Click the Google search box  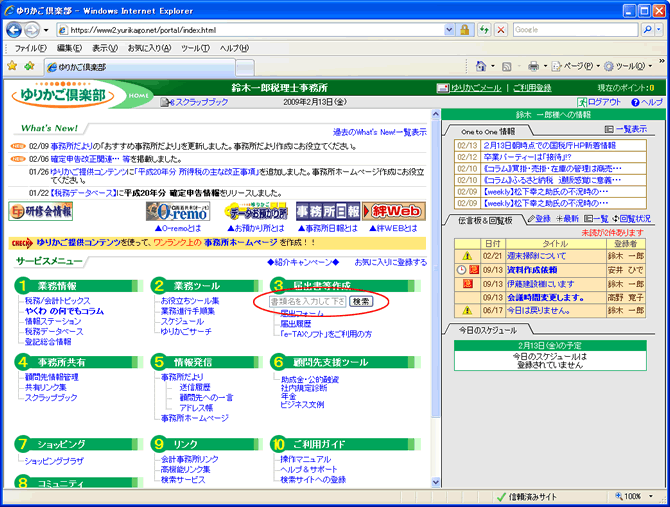(575, 30)
